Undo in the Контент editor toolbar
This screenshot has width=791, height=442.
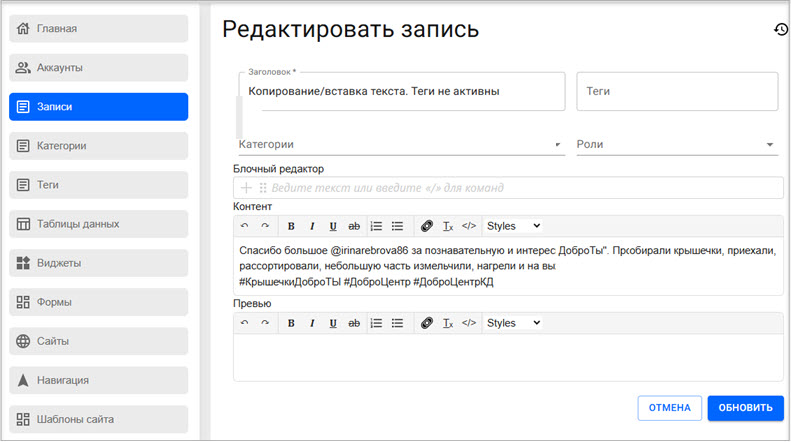pyautogui.click(x=245, y=226)
